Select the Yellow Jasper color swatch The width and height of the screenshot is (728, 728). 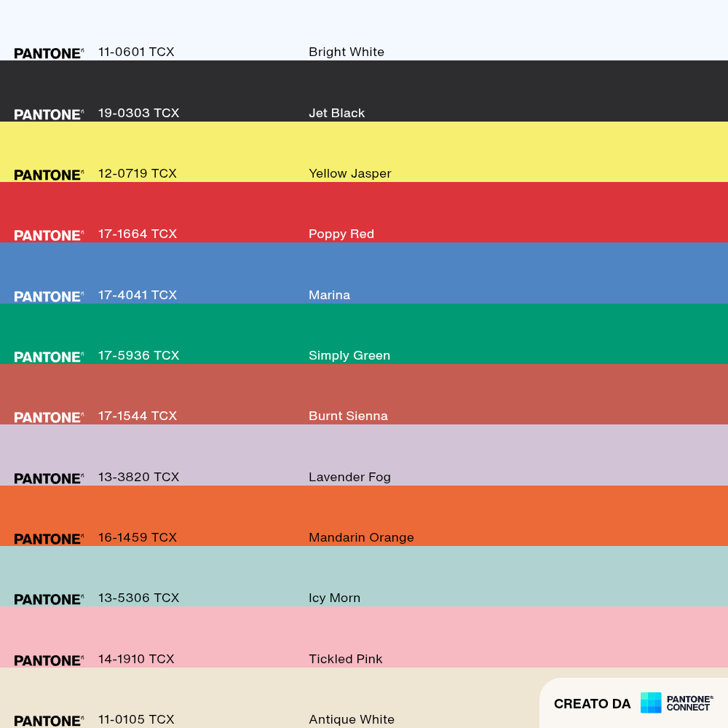click(364, 152)
